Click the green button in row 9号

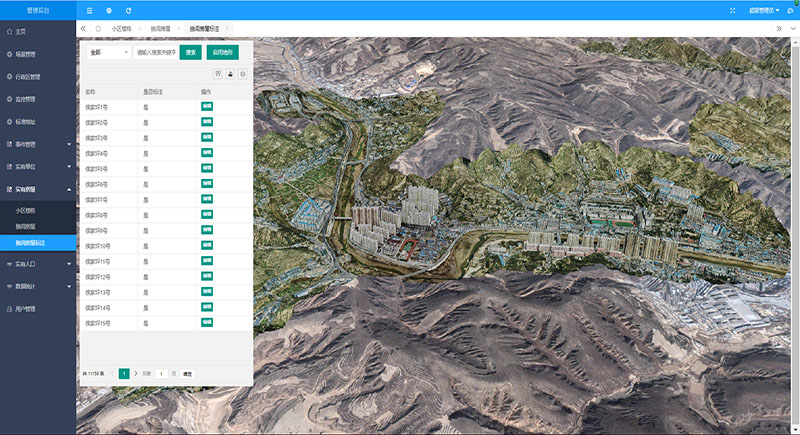tap(207, 230)
